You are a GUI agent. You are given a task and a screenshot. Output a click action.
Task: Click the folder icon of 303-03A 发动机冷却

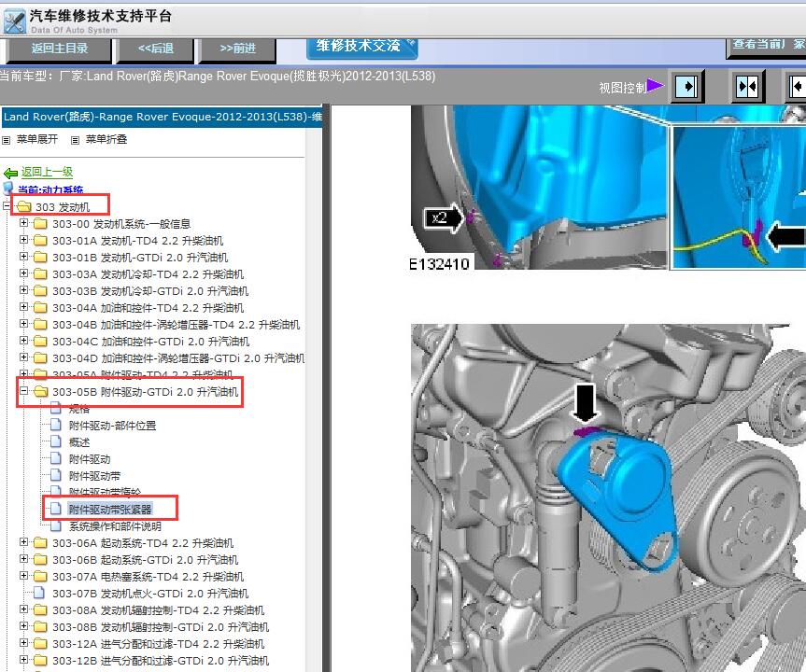coord(40,273)
